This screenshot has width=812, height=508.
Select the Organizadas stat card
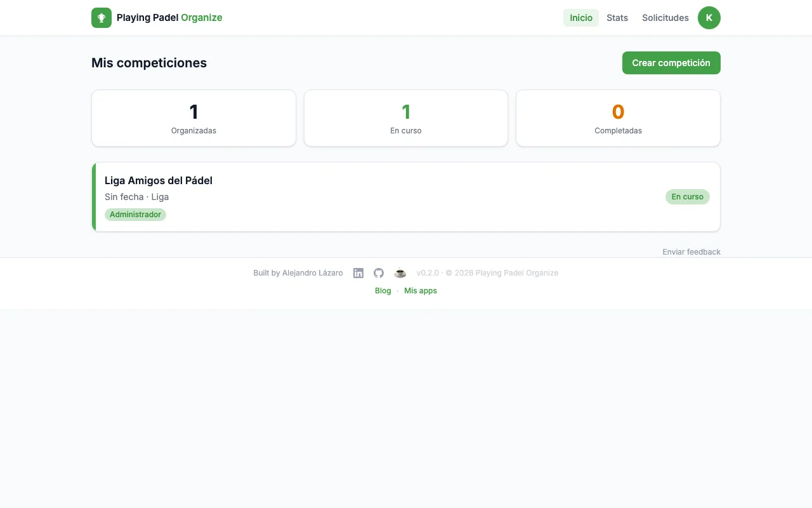tap(193, 118)
